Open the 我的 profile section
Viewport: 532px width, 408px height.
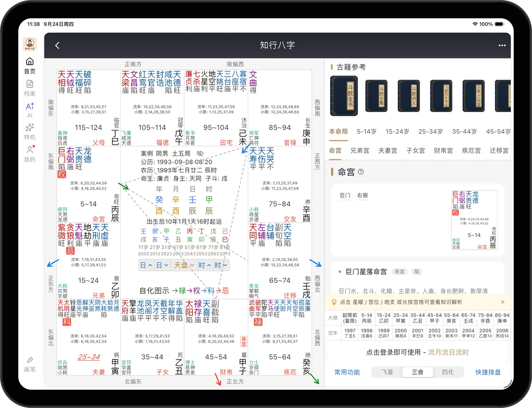point(30,154)
